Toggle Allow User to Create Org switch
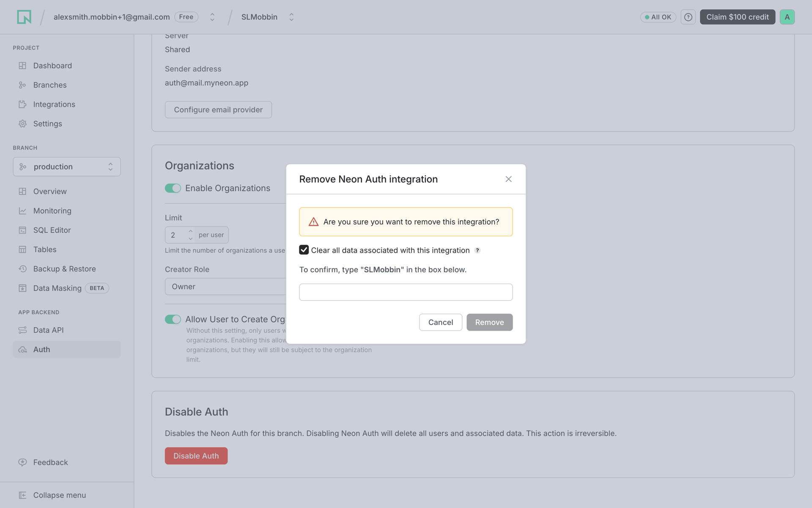Viewport: 812px width, 508px height. (x=173, y=319)
